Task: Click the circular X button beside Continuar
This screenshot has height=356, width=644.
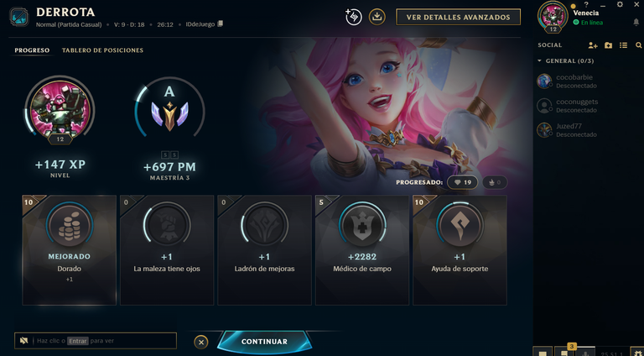Action: (x=201, y=342)
